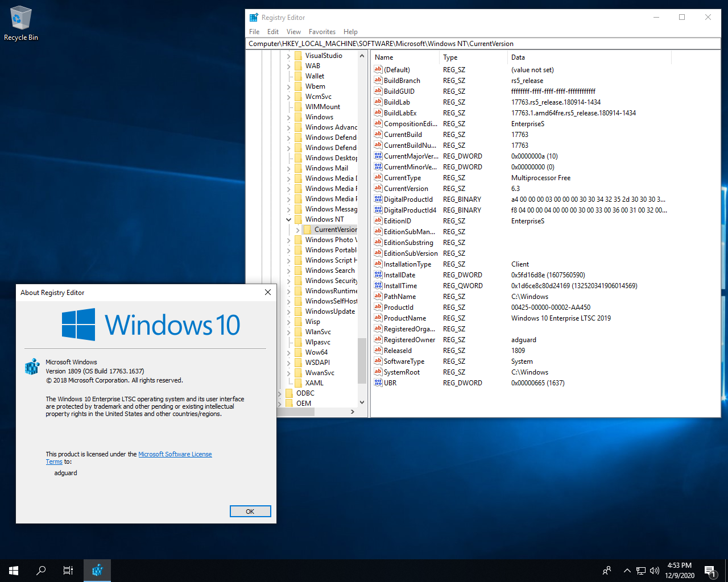Select the WSDAPI tree item
The width and height of the screenshot is (728, 582).
point(317,363)
